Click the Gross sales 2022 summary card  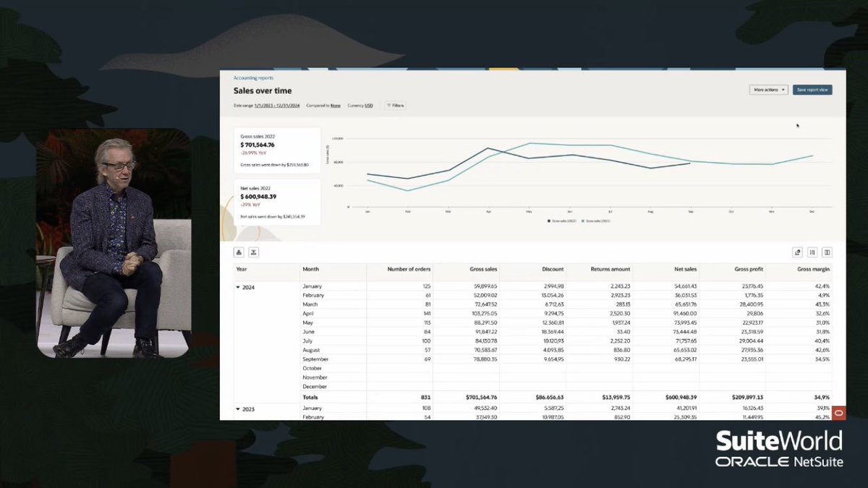(x=277, y=150)
